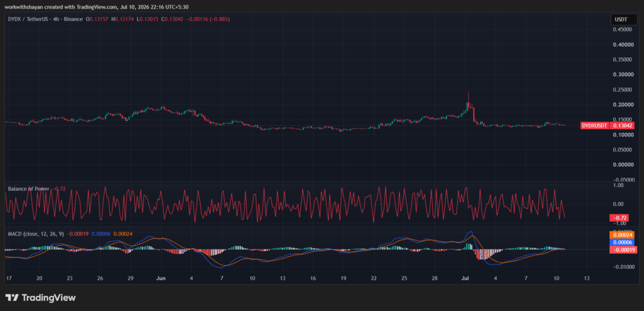Click the TradingView logo at the bottom
The height and width of the screenshot is (311, 644).
point(40,297)
